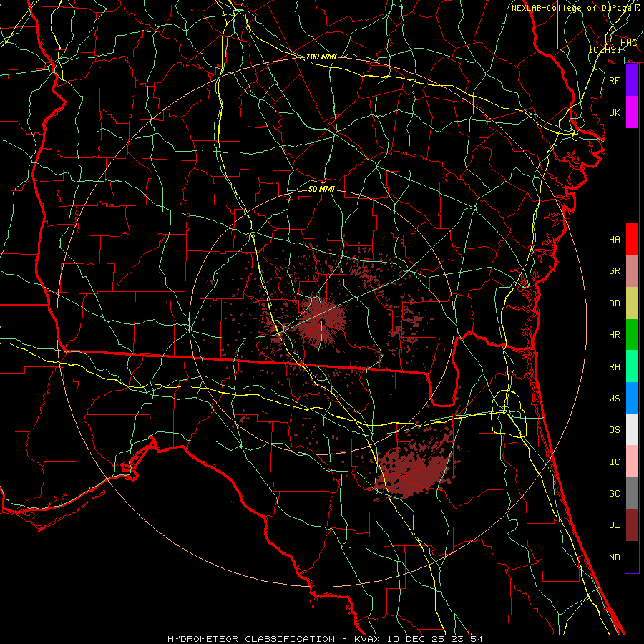
Task: Click the GR legend label
Action: click(614, 271)
